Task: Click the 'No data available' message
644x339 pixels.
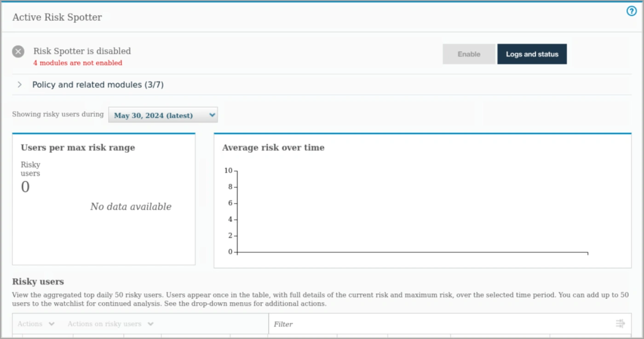Action: pyautogui.click(x=131, y=207)
